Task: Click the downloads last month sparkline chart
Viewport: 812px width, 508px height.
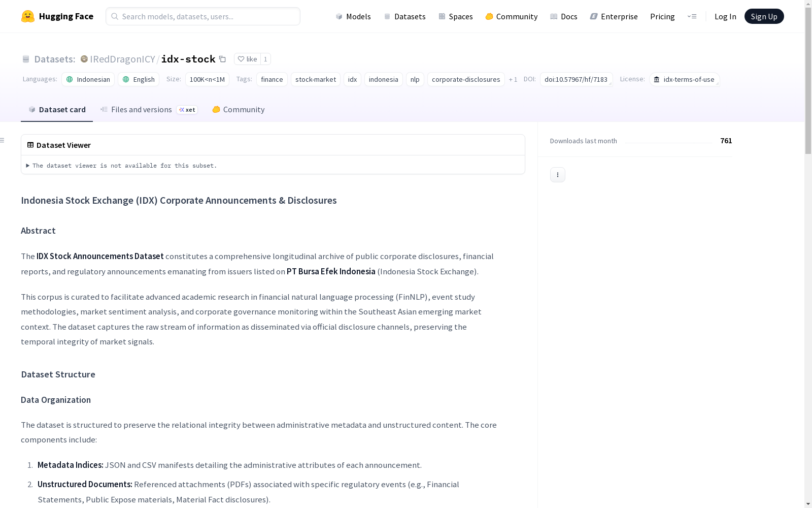Action: coord(668,142)
